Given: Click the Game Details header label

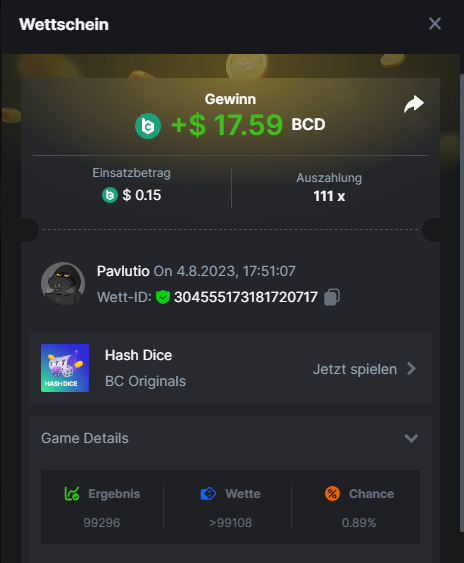Looking at the screenshot, I should click(x=85, y=438).
